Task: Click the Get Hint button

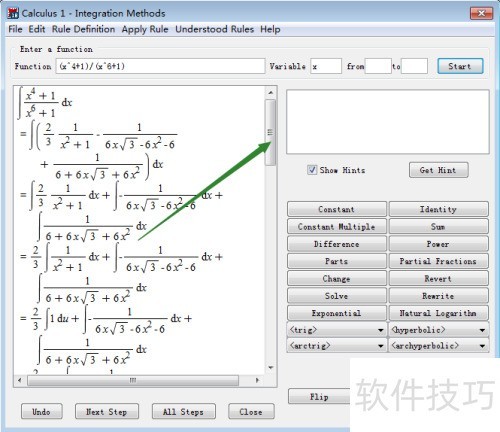Action: click(438, 170)
